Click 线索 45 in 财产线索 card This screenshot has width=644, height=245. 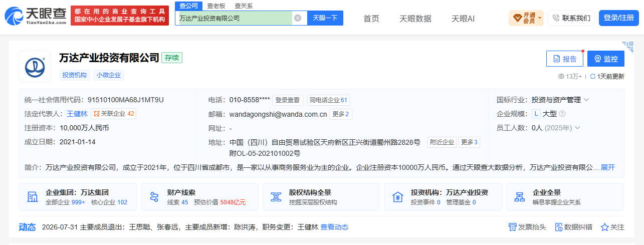[x=177, y=202]
